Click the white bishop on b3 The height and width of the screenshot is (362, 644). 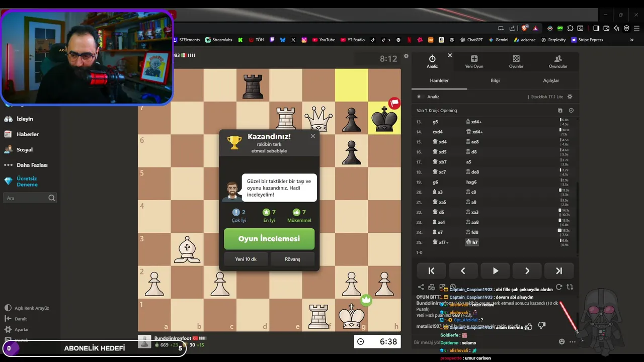[x=187, y=249]
